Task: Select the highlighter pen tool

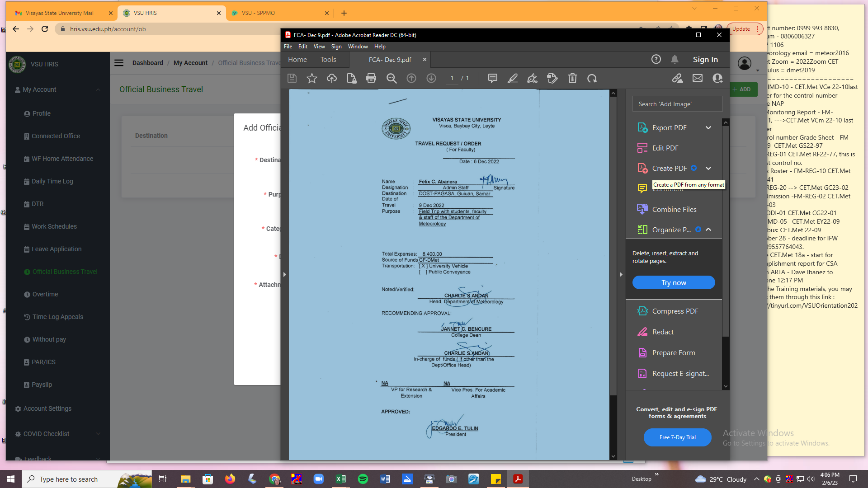Action: pos(512,78)
